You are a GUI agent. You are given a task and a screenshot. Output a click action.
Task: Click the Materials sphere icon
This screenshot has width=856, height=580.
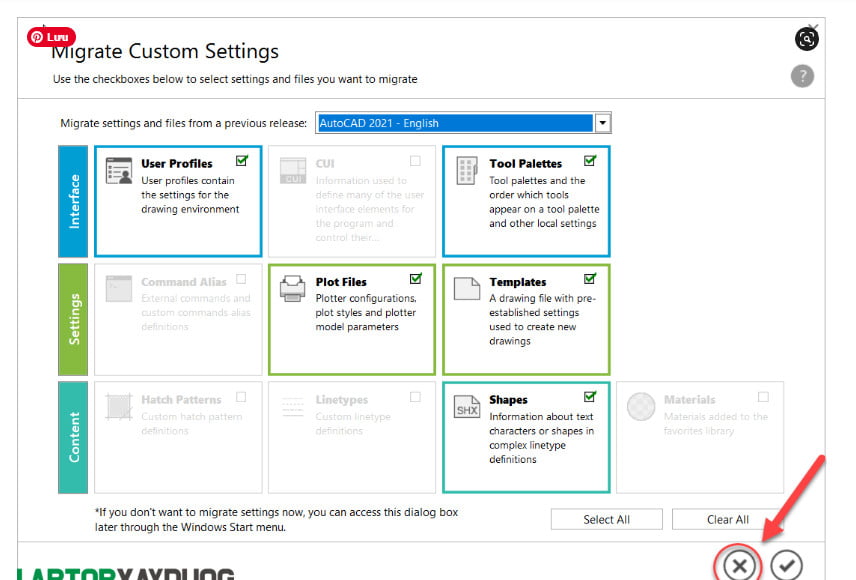pyautogui.click(x=641, y=407)
